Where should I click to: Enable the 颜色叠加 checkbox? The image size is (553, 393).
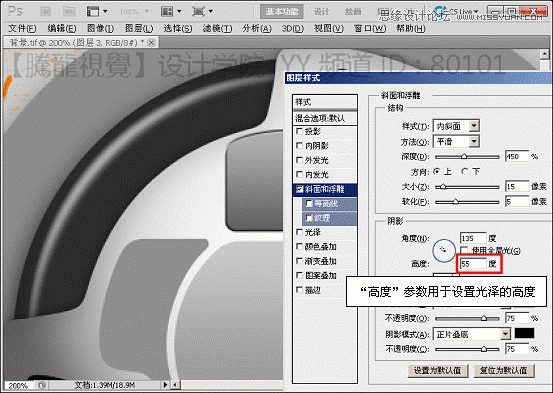(299, 246)
